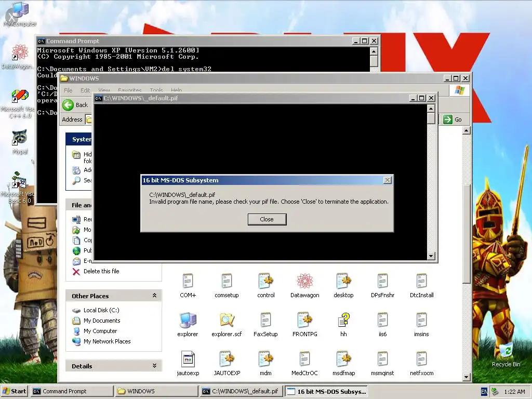Select the explorer.scf file icon
Image resolution: width=532 pixels, height=399 pixels.
tap(227, 325)
